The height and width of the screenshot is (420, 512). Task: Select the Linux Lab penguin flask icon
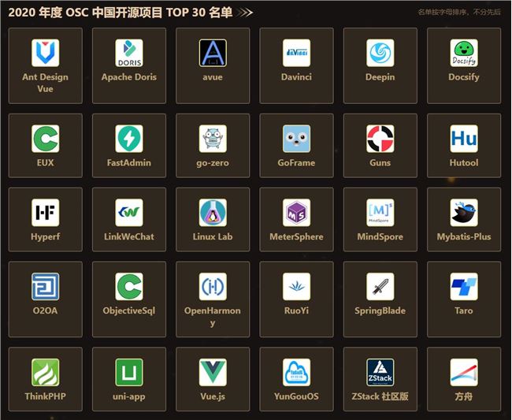(213, 213)
